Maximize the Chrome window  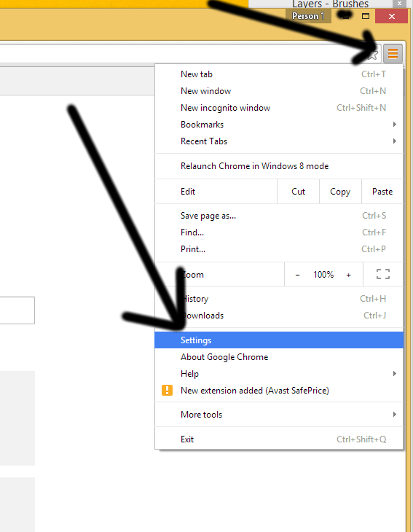point(365,16)
